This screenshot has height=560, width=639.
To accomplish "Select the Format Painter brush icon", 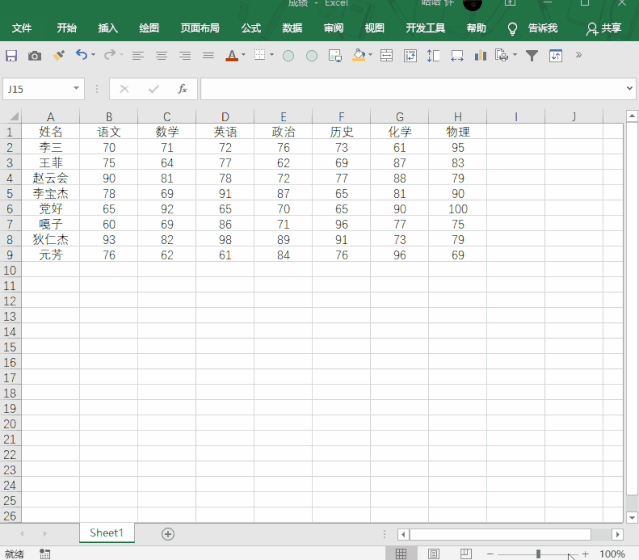I will 59,55.
